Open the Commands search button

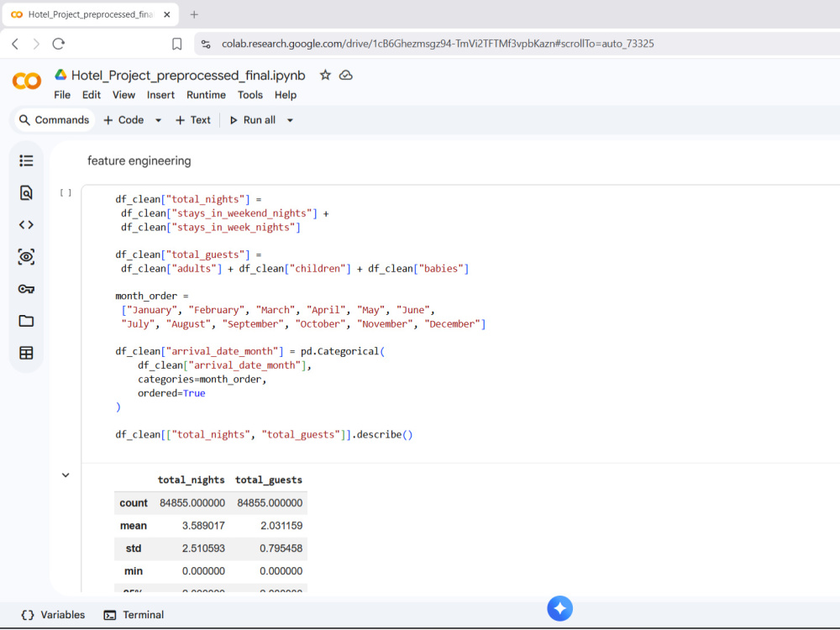(x=54, y=120)
